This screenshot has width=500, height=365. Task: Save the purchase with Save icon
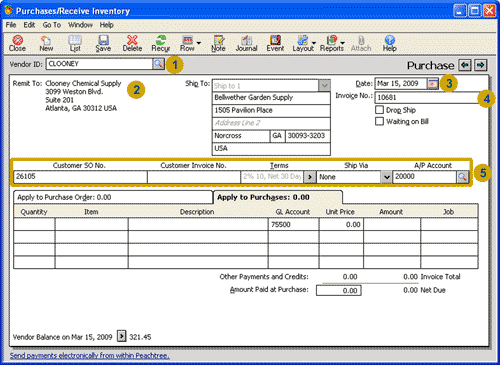tap(103, 44)
